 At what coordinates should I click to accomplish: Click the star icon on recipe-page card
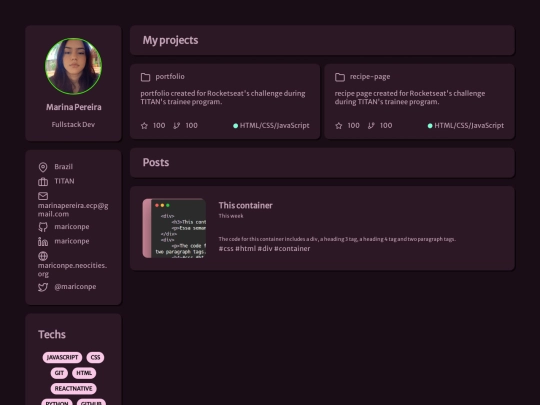(339, 126)
